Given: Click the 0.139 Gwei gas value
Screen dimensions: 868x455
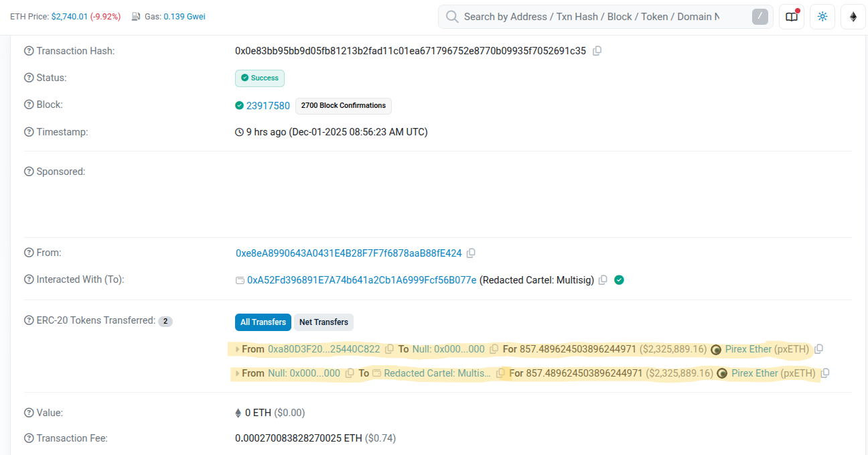Looking at the screenshot, I should pyautogui.click(x=184, y=16).
